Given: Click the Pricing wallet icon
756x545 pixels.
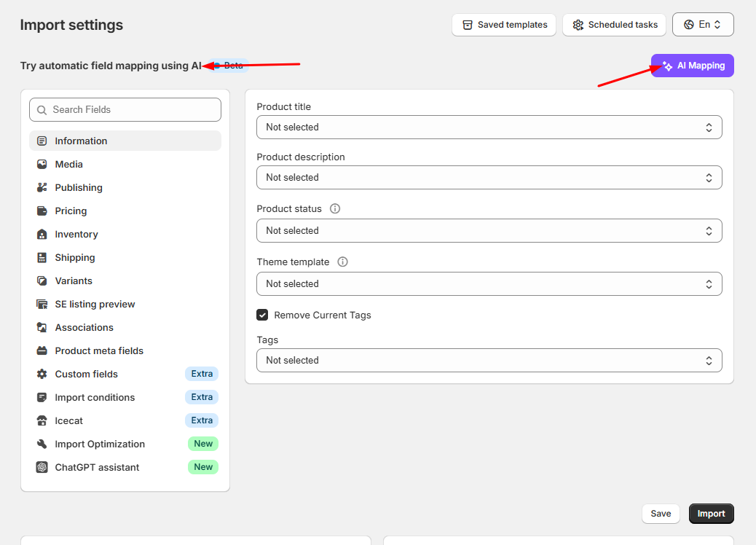Looking at the screenshot, I should [42, 211].
